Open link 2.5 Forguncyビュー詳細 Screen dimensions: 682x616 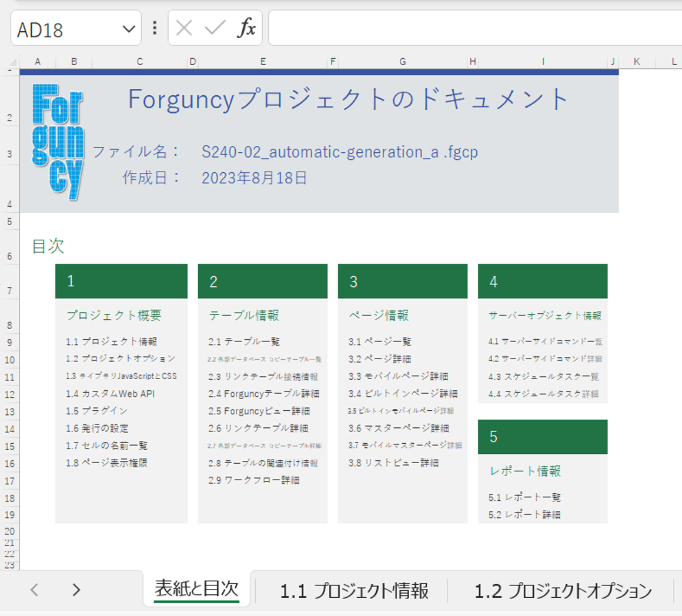259,411
